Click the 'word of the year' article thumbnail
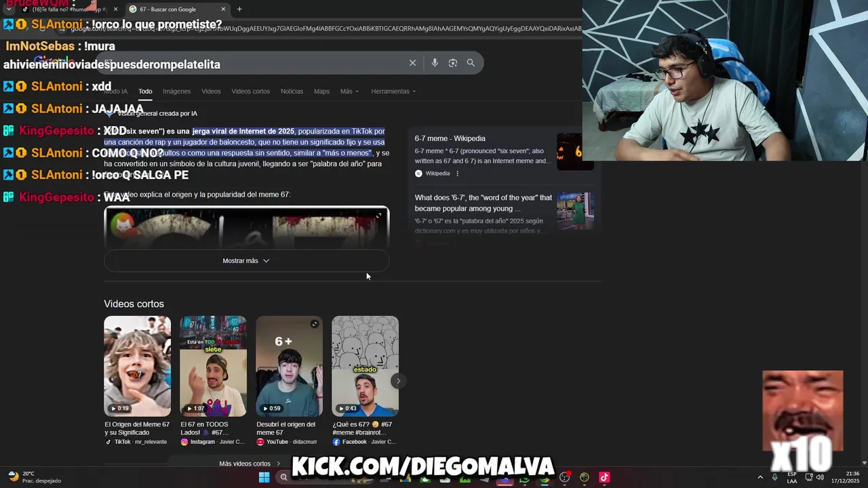This screenshot has height=488, width=868. click(575, 211)
